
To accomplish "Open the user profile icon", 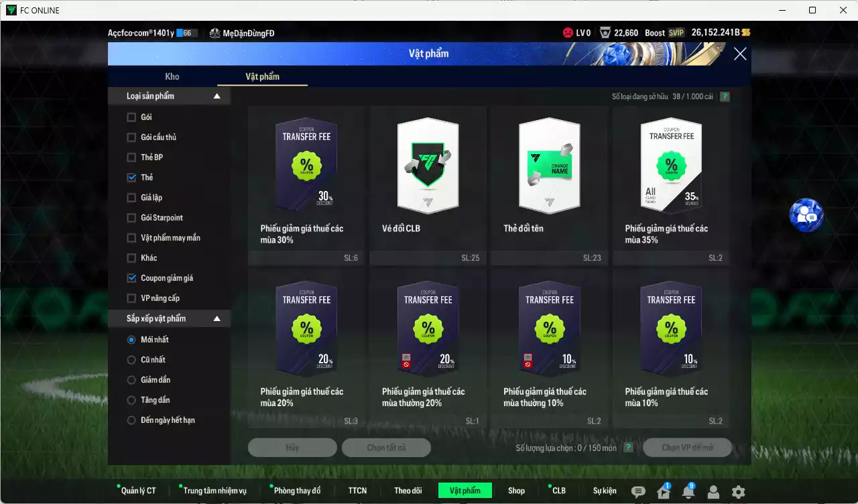I will tap(713, 492).
